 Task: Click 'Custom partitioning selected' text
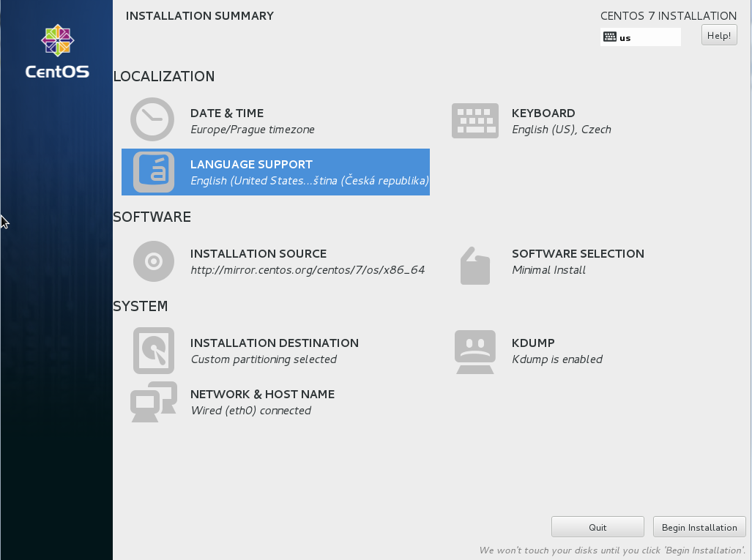[262, 359]
